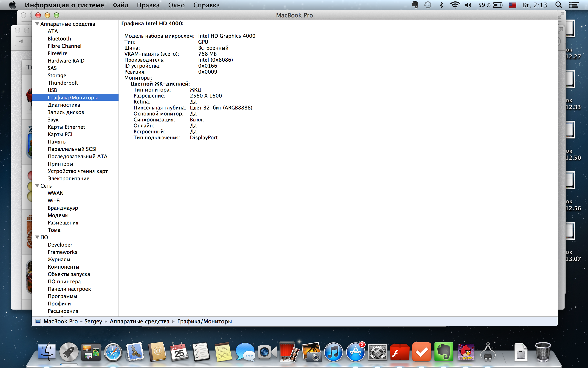The height and width of the screenshot is (368, 588).
Task: Open red Flash Player icon
Action: click(399, 352)
